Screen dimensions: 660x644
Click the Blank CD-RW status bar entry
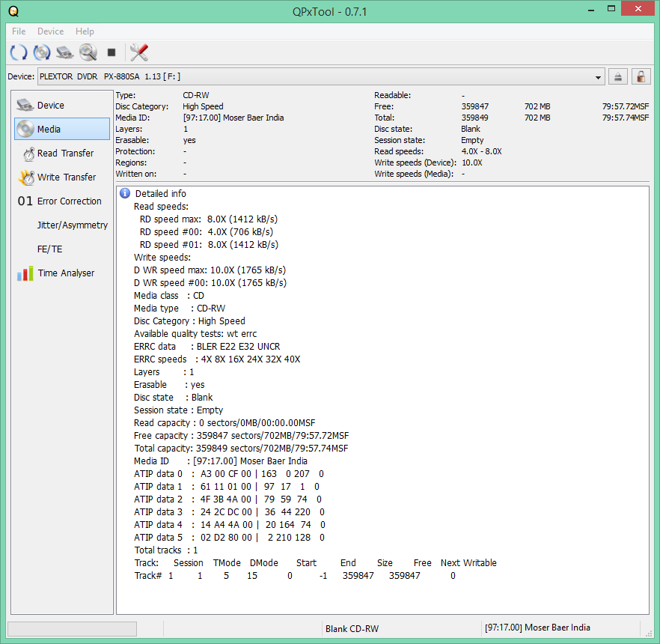click(x=352, y=629)
